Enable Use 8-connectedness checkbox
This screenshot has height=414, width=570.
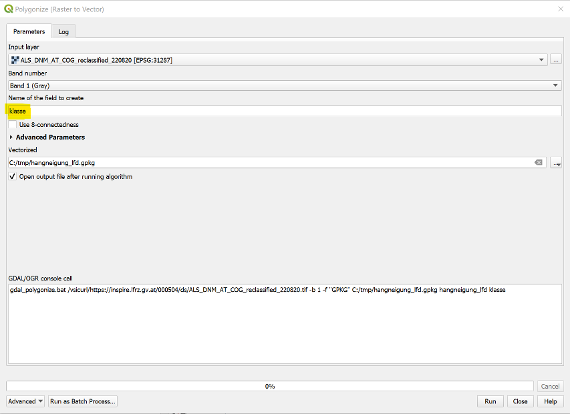point(13,124)
